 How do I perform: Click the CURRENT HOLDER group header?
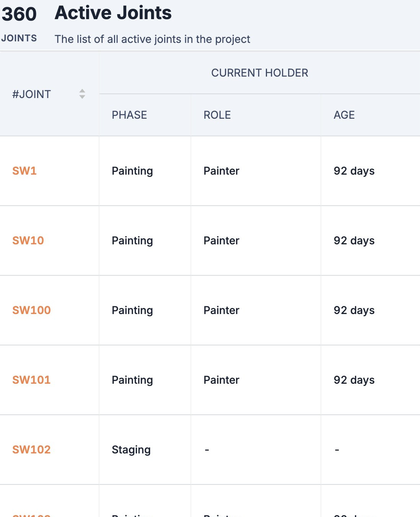tap(260, 73)
